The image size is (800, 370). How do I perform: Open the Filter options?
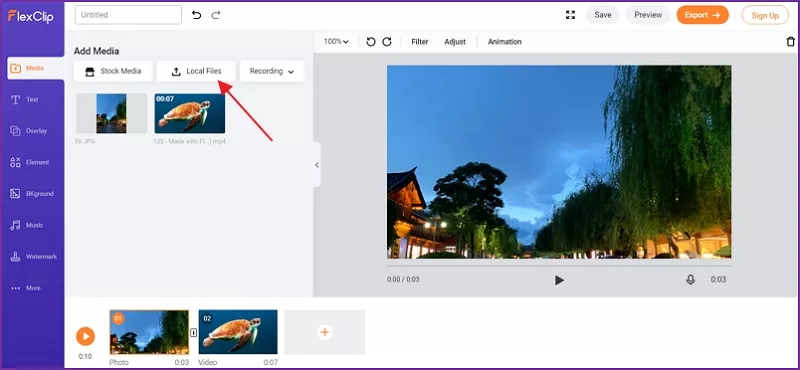(420, 42)
